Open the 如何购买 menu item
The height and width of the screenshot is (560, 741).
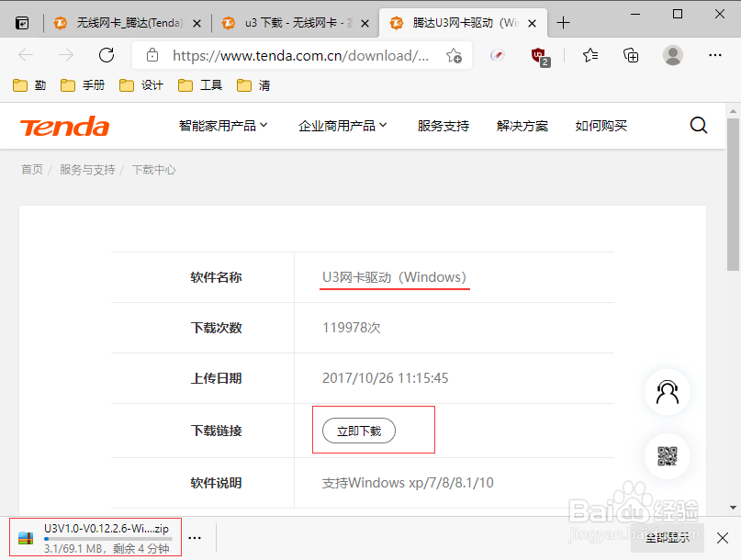point(601,126)
